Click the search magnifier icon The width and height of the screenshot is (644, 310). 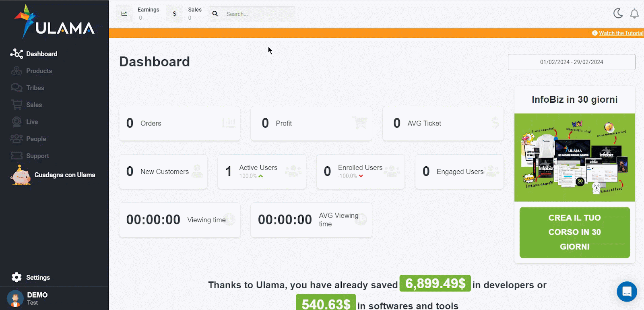(x=215, y=14)
